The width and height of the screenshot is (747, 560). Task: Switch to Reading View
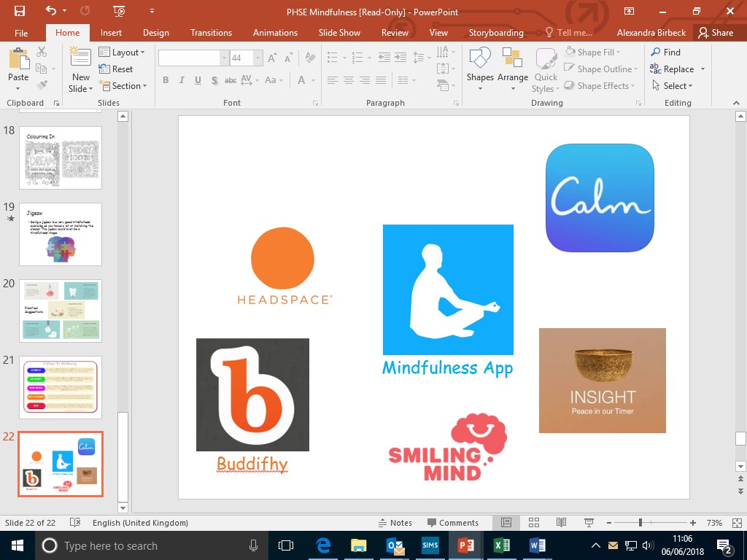561,522
